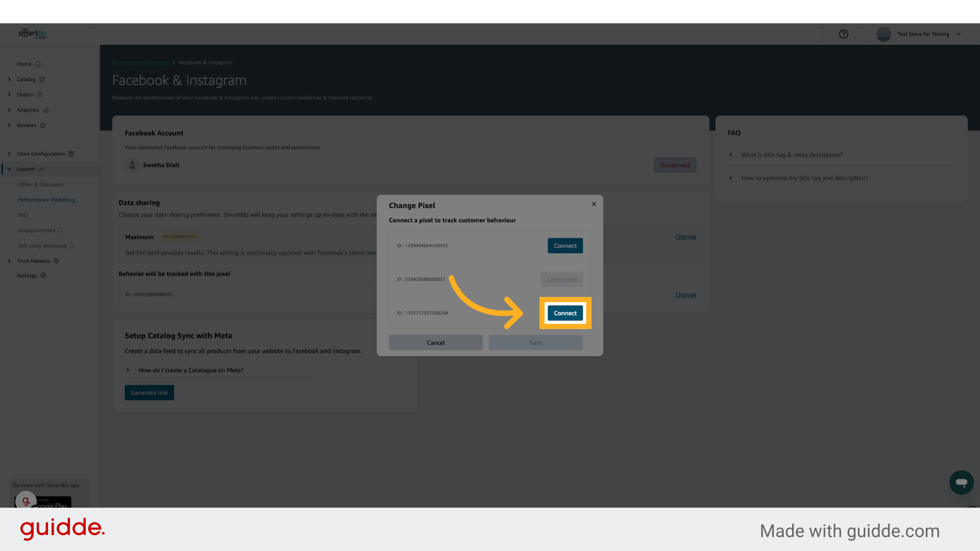Click Swetha Dixit account name

pyautogui.click(x=161, y=165)
